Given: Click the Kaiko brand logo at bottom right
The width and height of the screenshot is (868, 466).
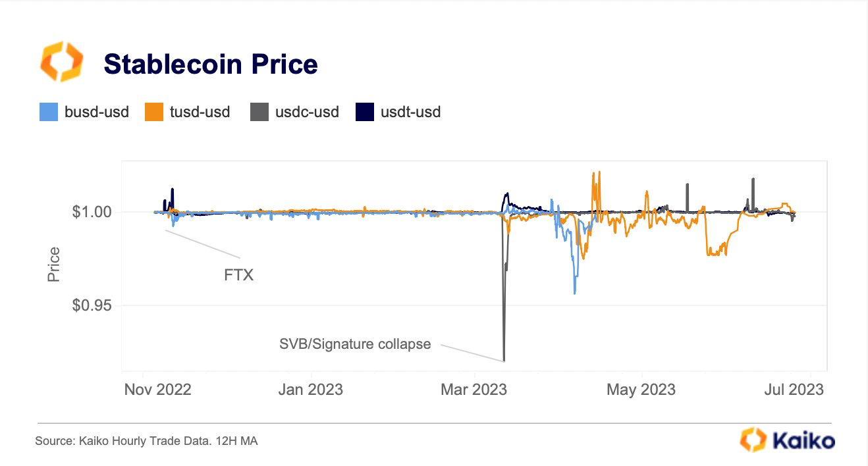Looking at the screenshot, I should 788,440.
